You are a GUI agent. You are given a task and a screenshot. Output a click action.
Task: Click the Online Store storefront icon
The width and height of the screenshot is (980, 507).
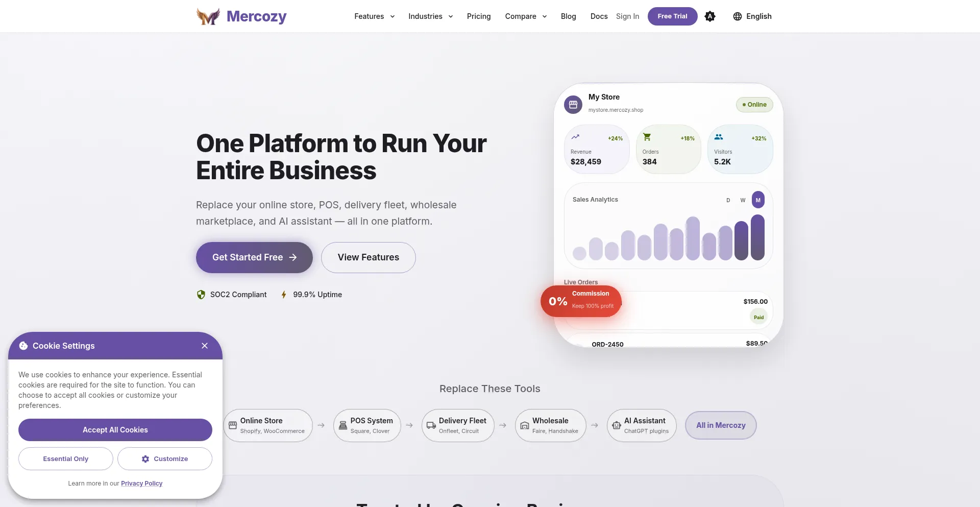click(233, 425)
